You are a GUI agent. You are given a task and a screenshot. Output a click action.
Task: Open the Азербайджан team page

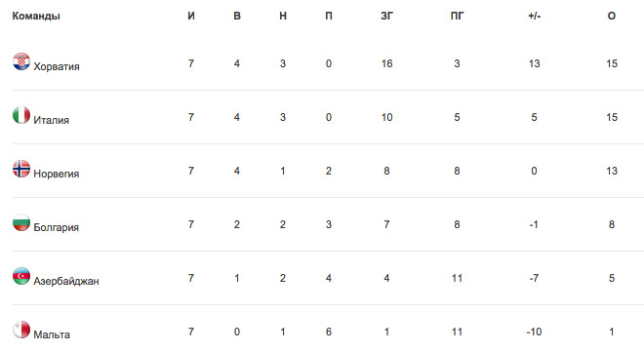tap(66, 281)
